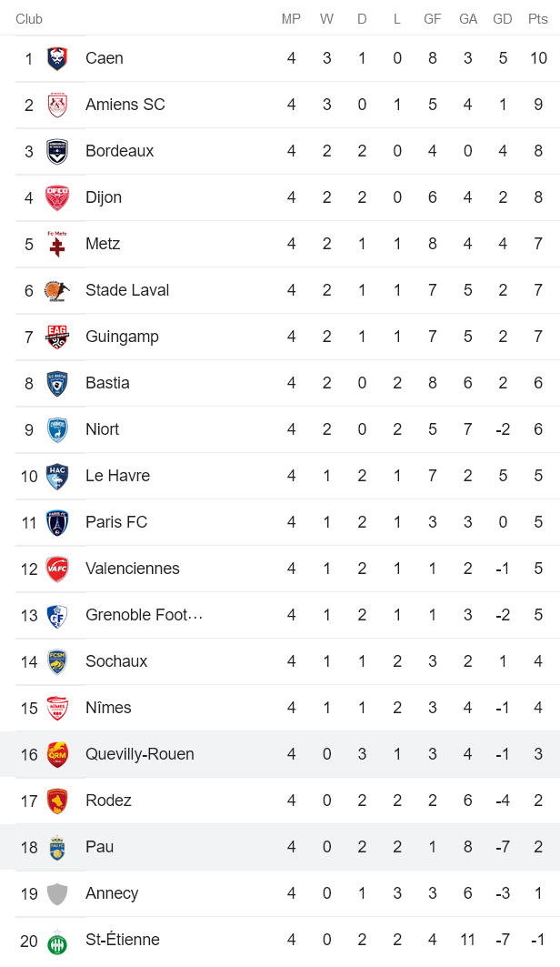Image resolution: width=560 pixels, height=967 pixels.
Task: Open the Grenoble Foot team link
Action: click(144, 615)
